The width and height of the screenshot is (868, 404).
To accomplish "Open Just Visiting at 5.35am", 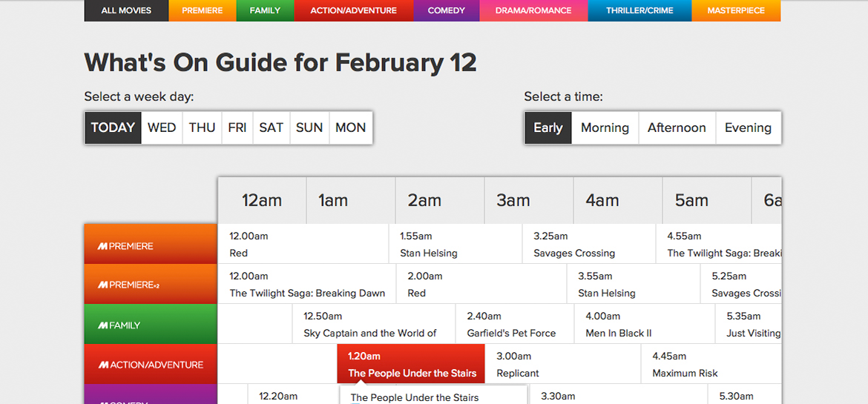I will pos(749,324).
